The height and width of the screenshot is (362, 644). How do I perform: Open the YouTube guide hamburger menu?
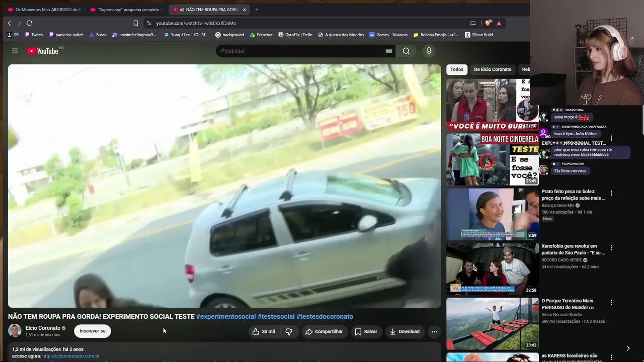tap(15, 51)
